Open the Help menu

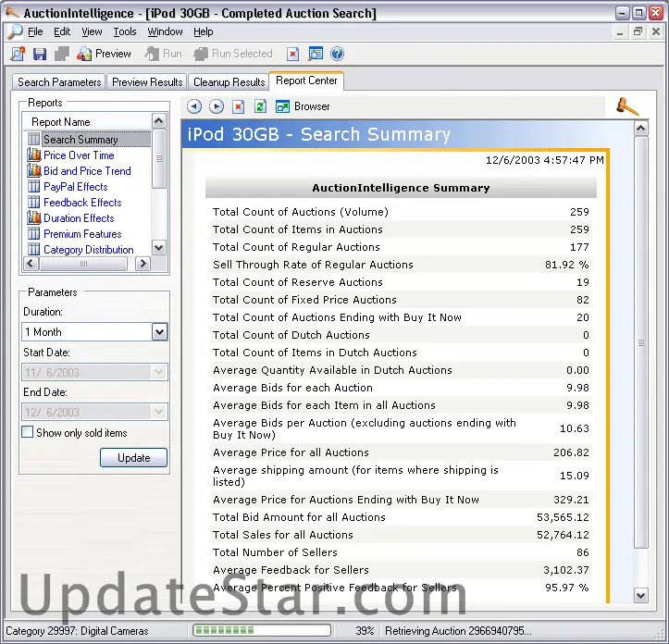pos(203,32)
